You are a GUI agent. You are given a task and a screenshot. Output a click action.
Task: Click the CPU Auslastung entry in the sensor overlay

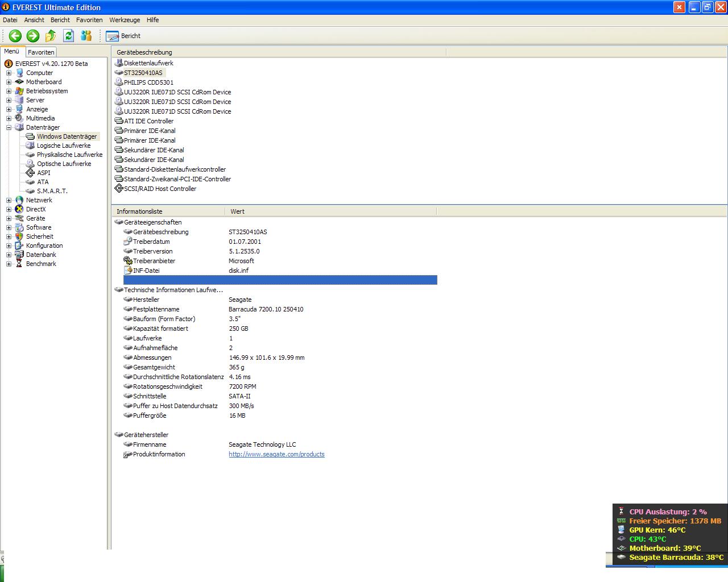click(x=668, y=512)
